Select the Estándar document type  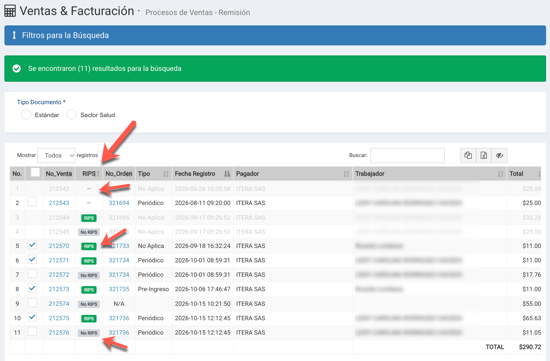(26, 115)
